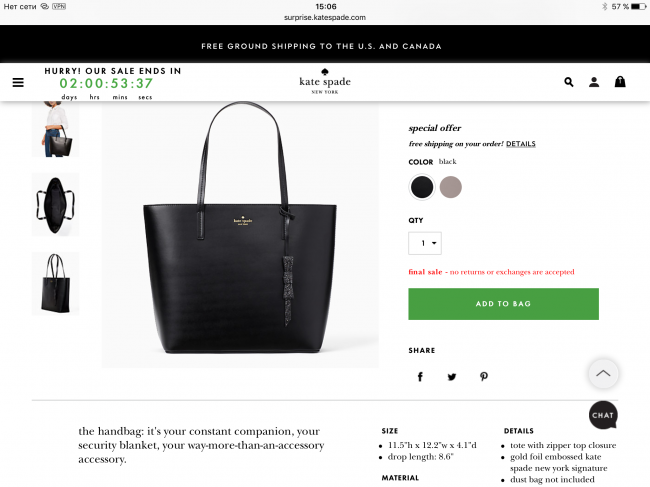The width and height of the screenshot is (650, 487).
Task: View the model wearing tote thumbnail
Action: coord(56,129)
